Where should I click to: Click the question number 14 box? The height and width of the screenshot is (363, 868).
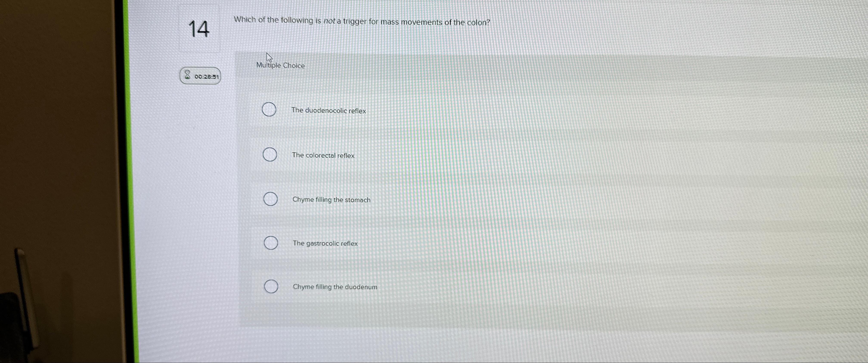click(200, 30)
